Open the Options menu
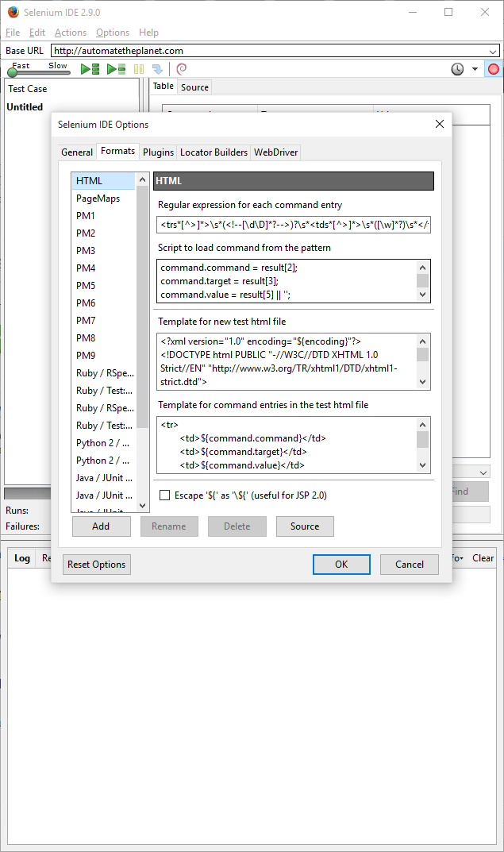 tap(113, 33)
